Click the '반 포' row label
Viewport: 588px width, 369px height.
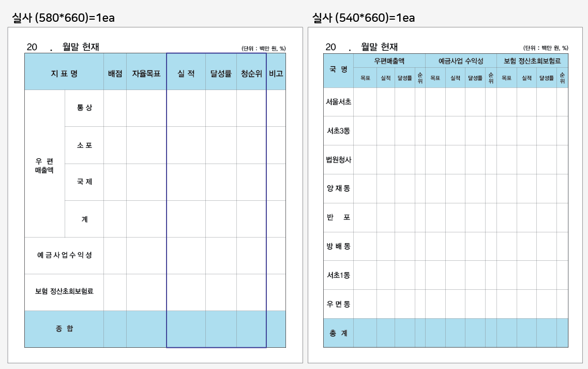(x=339, y=217)
